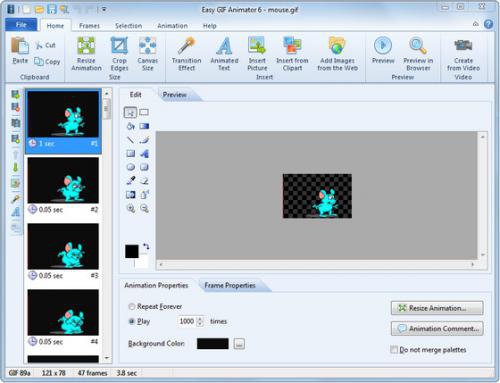This screenshot has width=500, height=383.
Task: Click the Animation Comment... button
Action: click(437, 329)
